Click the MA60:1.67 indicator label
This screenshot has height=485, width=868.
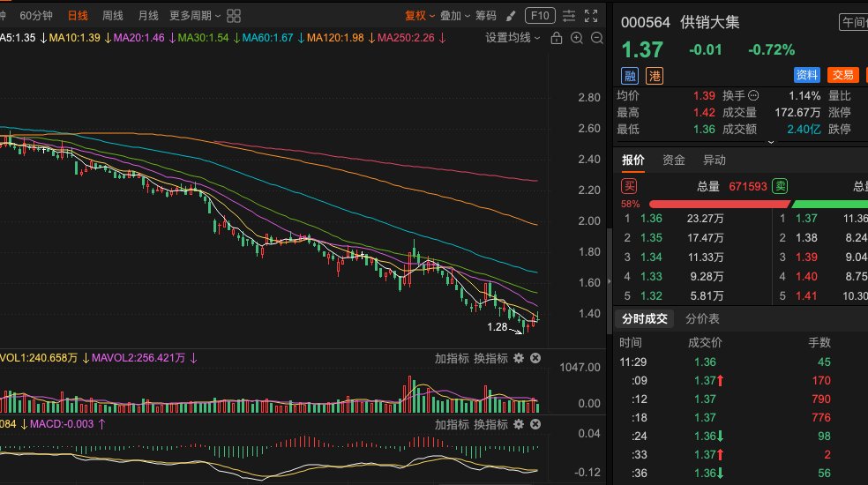267,38
